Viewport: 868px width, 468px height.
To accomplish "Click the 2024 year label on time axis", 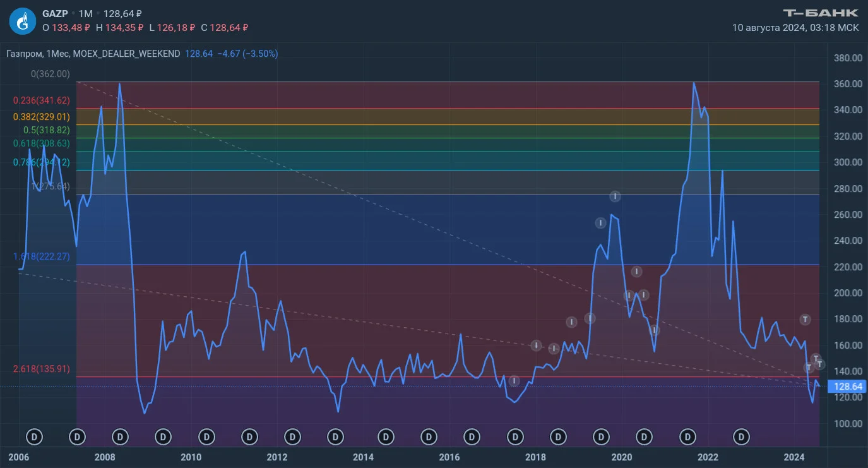I will point(794,457).
